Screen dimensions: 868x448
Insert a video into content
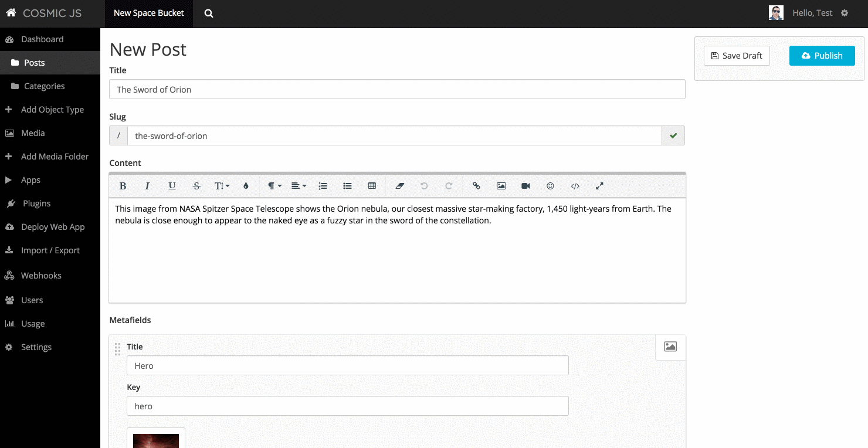pyautogui.click(x=525, y=186)
